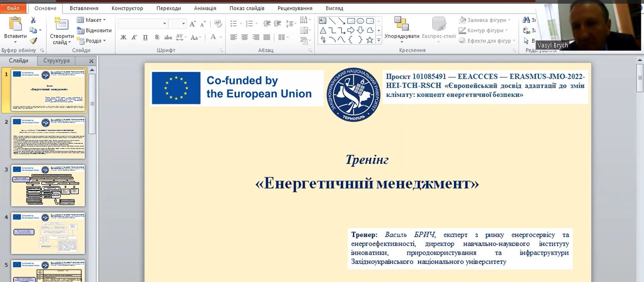
Task: Click the Paste (Вставити) clipboard icon
Action: click(x=15, y=24)
